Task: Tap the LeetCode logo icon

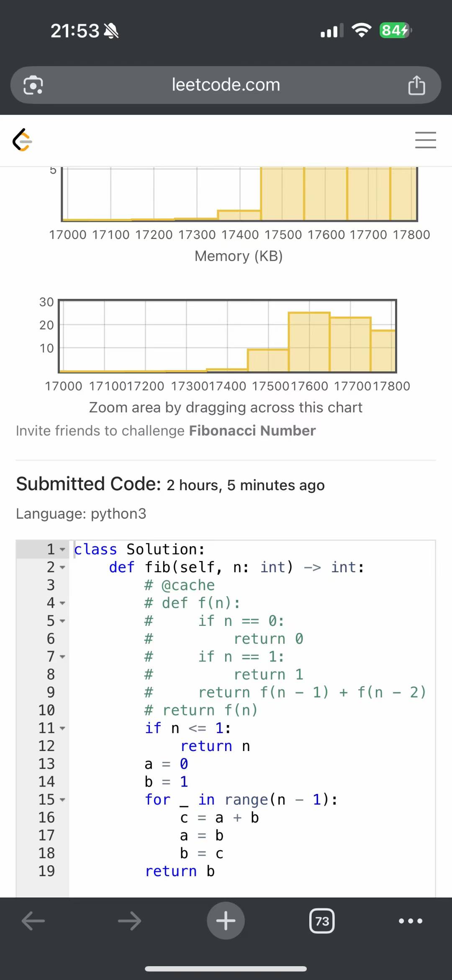Action: [23, 140]
